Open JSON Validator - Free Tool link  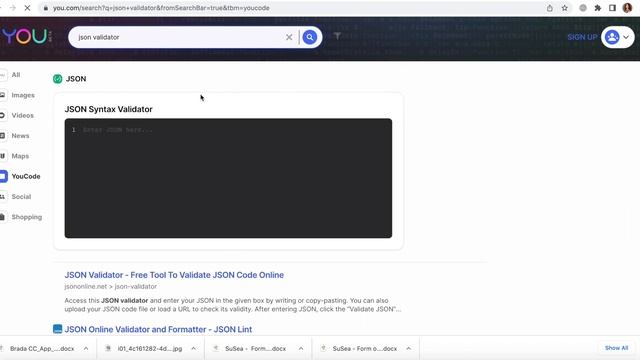click(174, 275)
